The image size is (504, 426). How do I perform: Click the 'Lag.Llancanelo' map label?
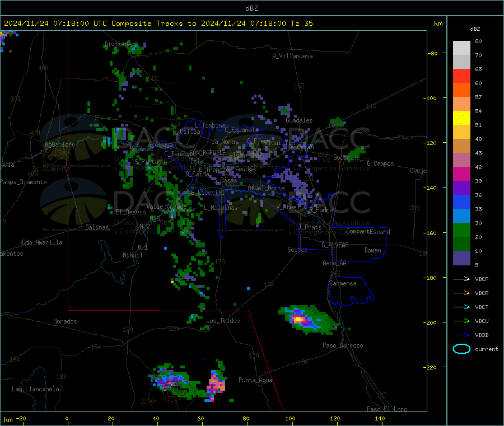36,389
